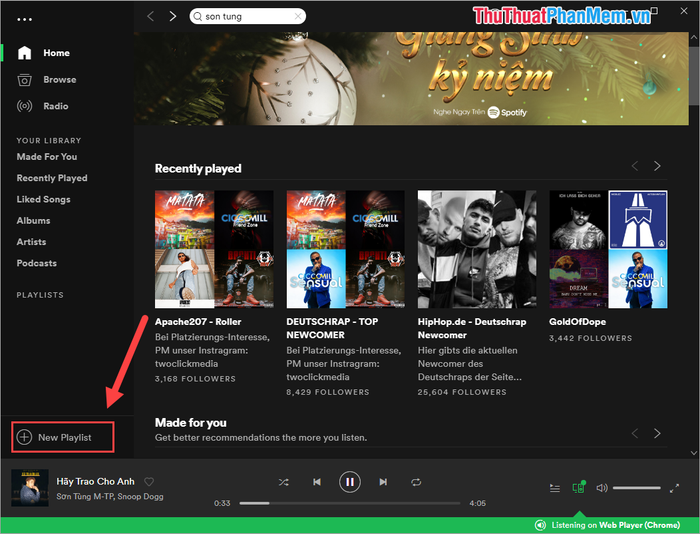Click the plus icon beside New Playlist
This screenshot has width=700, height=534.
pyautogui.click(x=25, y=437)
